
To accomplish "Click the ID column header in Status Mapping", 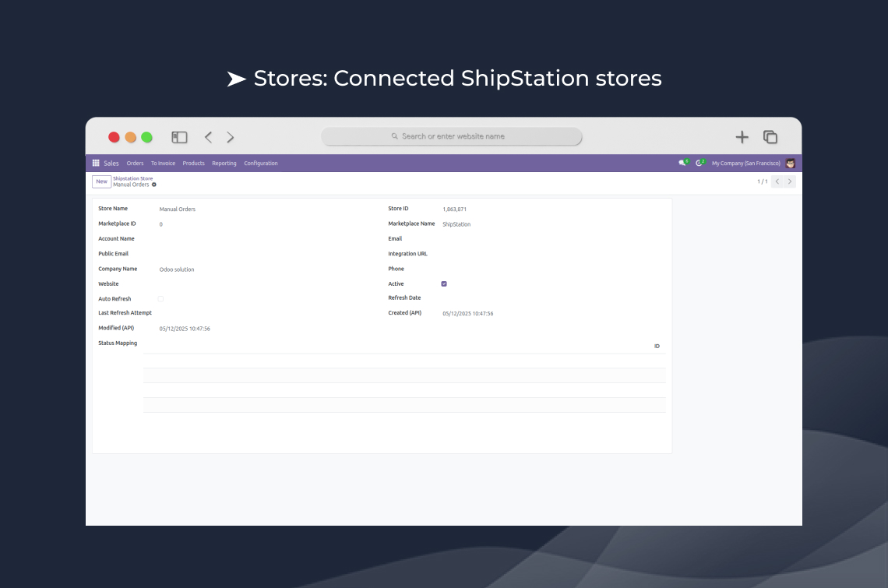I will tap(657, 346).
